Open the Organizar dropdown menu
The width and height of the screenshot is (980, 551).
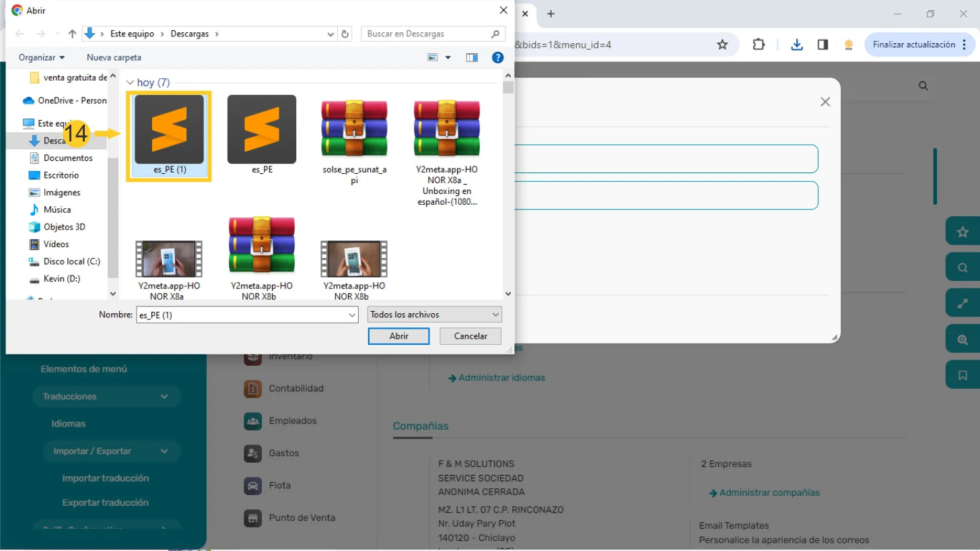click(x=42, y=58)
